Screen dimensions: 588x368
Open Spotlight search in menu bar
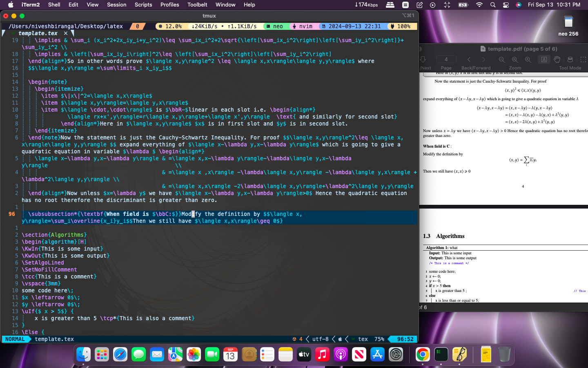point(493,4)
